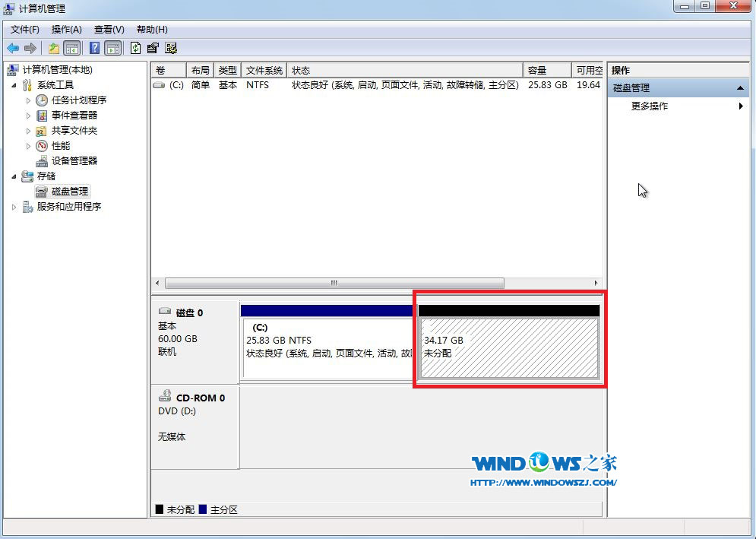This screenshot has height=539, width=756.
Task: Toggle the Show/Hide Action Pane button
Action: pos(113,48)
